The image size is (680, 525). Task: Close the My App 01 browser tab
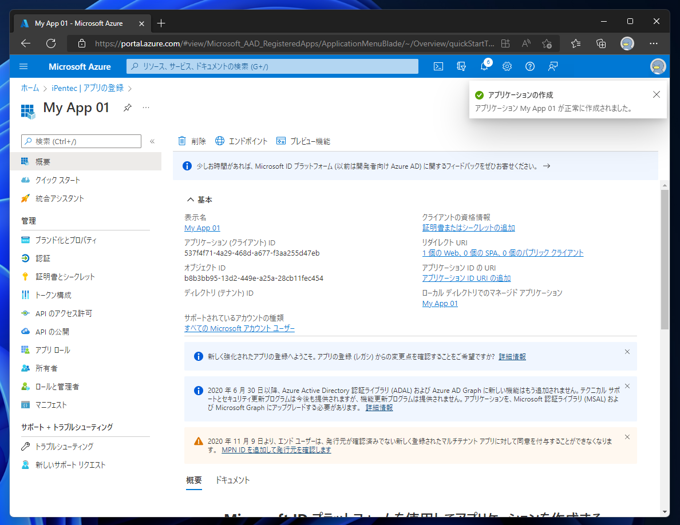tap(141, 23)
